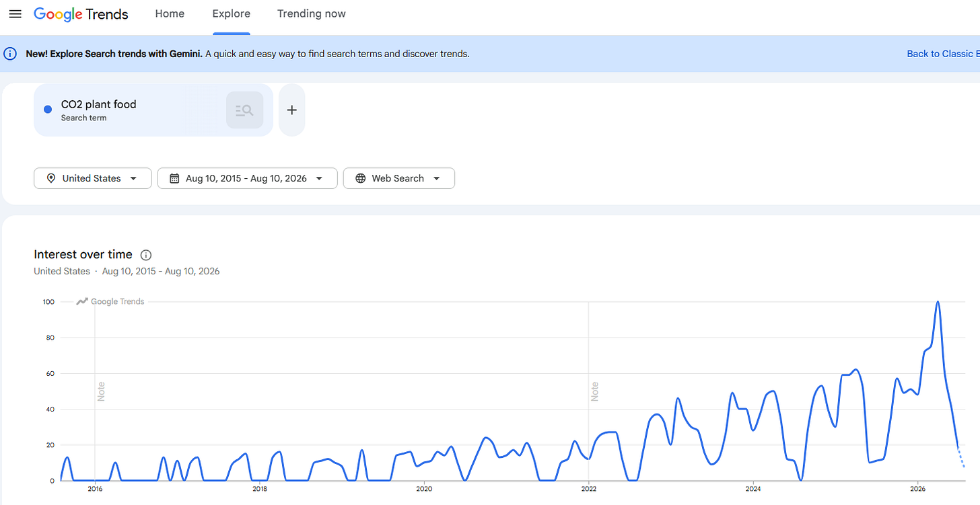
Task: Open the Web Search type dropdown
Action: tap(399, 178)
